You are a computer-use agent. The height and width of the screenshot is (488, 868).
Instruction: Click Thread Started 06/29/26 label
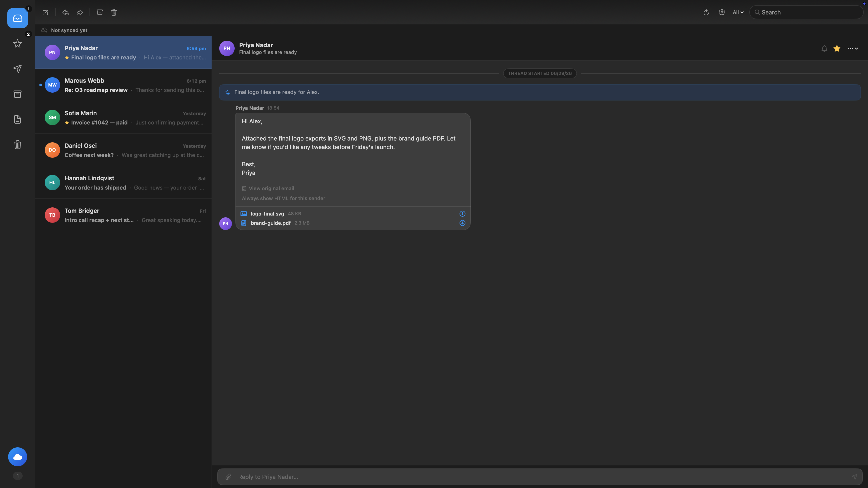tap(540, 73)
